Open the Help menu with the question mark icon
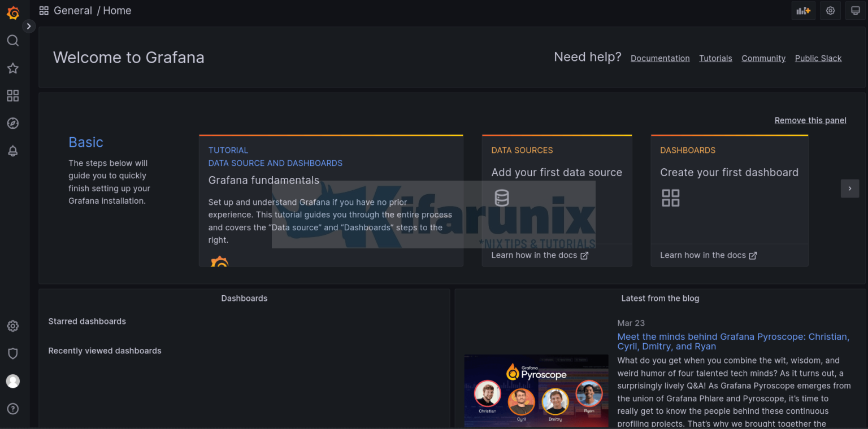 [12, 408]
